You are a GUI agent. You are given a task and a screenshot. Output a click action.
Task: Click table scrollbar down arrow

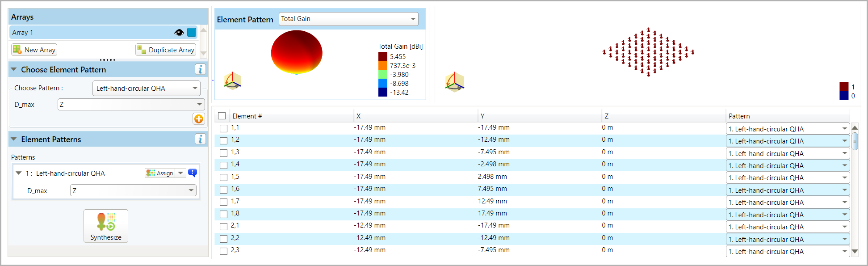coord(855,251)
